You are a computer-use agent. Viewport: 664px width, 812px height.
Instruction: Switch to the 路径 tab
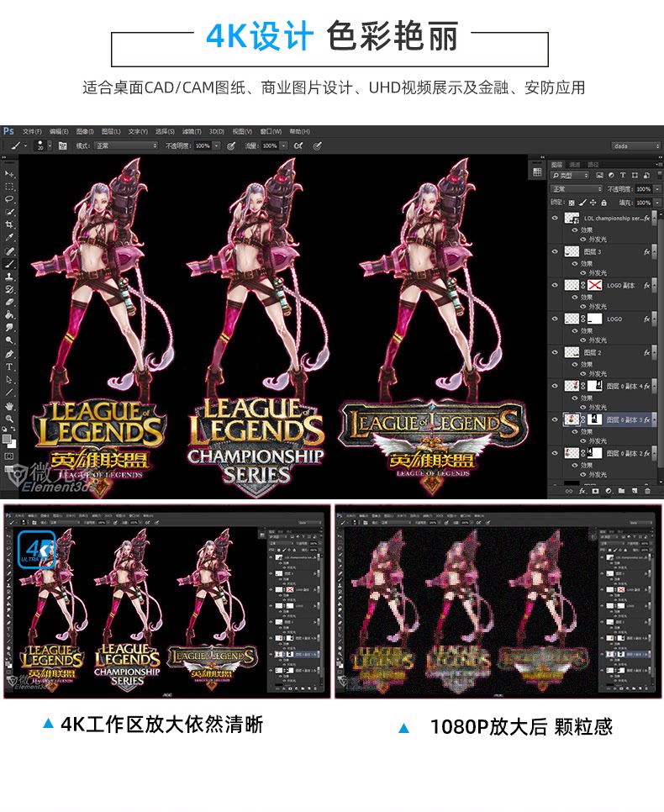tap(593, 165)
